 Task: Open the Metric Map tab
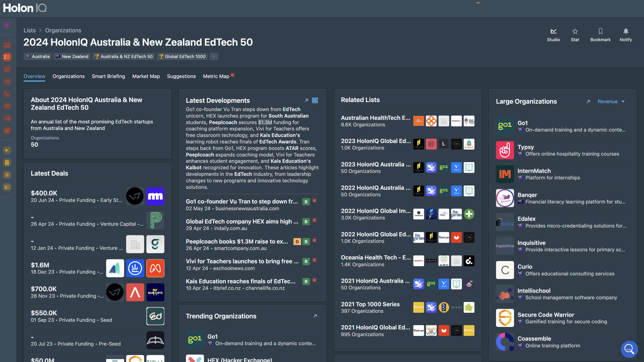click(x=216, y=76)
